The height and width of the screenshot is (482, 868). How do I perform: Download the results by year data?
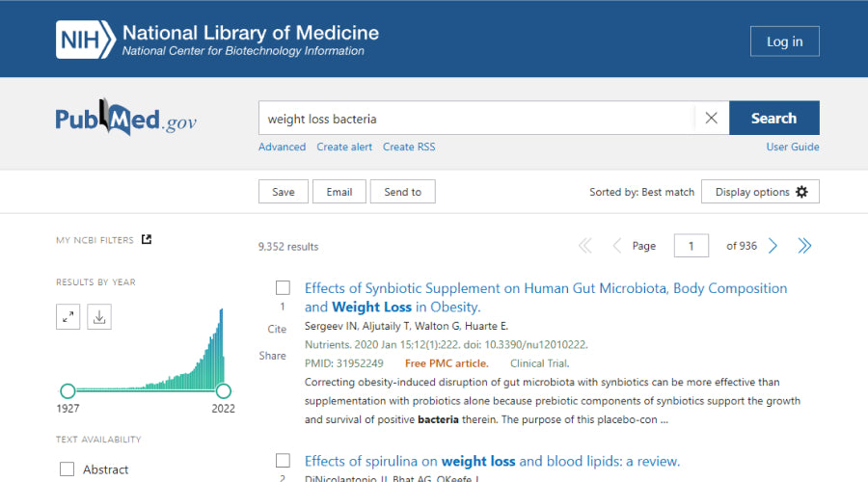99,316
